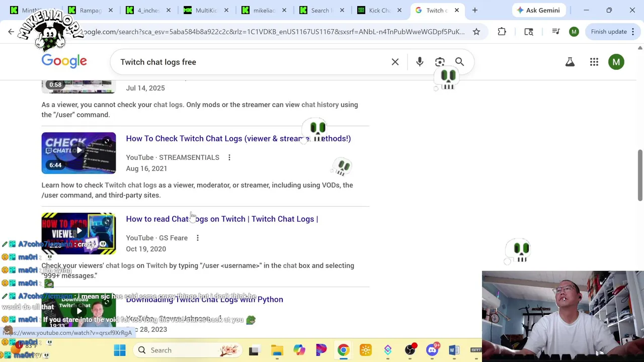The image size is (644, 362).
Task: Open the Google Account M avatar
Action: click(x=616, y=62)
